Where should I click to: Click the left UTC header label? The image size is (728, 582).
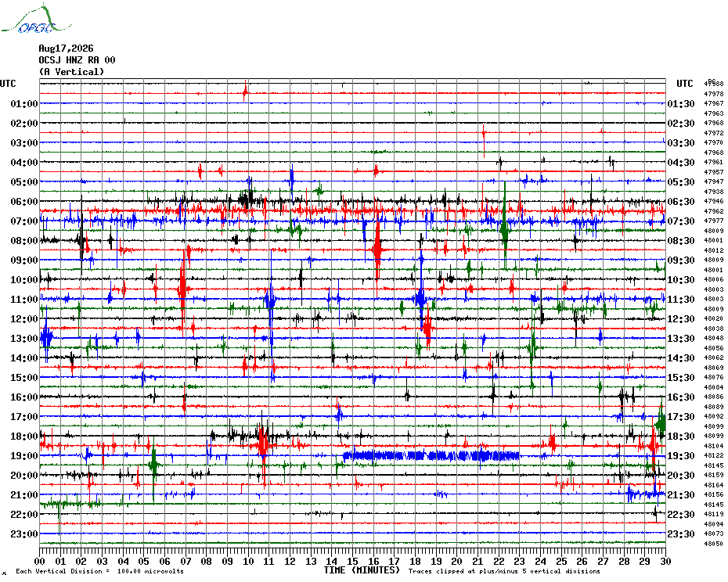point(8,84)
